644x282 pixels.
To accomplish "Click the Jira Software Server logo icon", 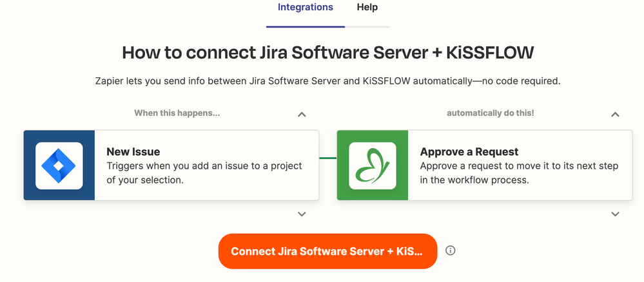I will (59, 165).
